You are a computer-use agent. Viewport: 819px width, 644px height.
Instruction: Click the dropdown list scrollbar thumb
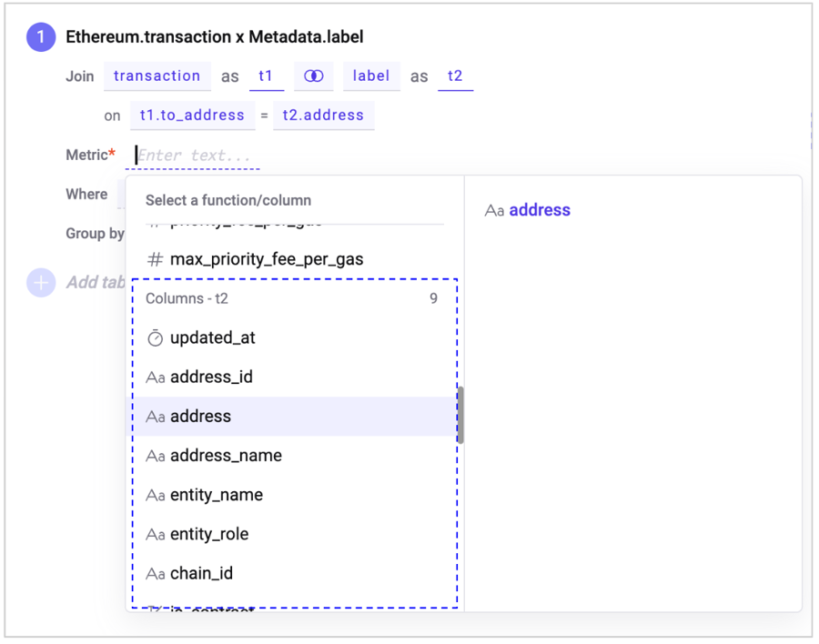(460, 415)
